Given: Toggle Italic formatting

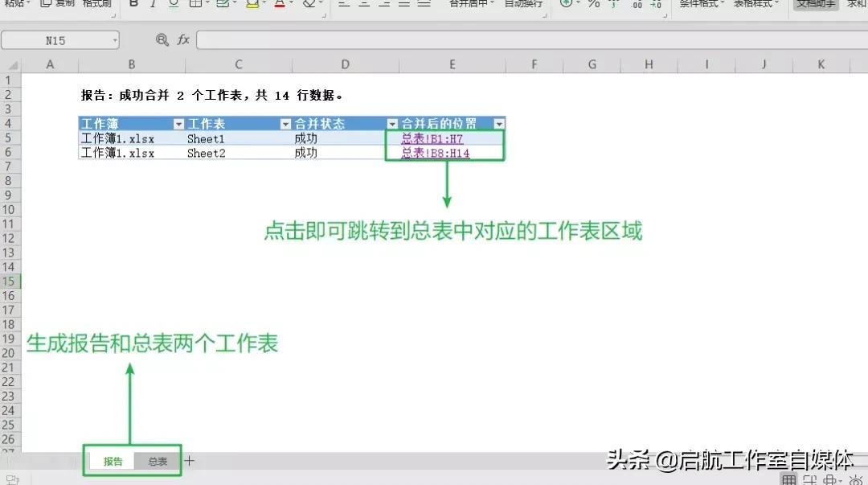Looking at the screenshot, I should [154, 4].
